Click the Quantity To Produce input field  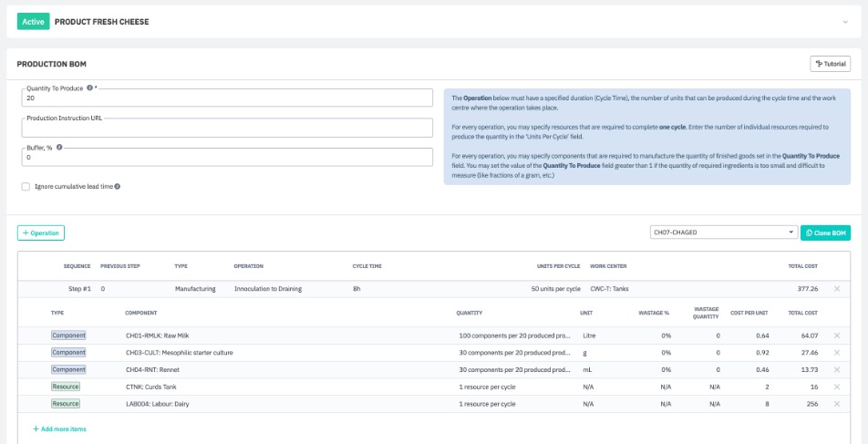pyautogui.click(x=226, y=98)
